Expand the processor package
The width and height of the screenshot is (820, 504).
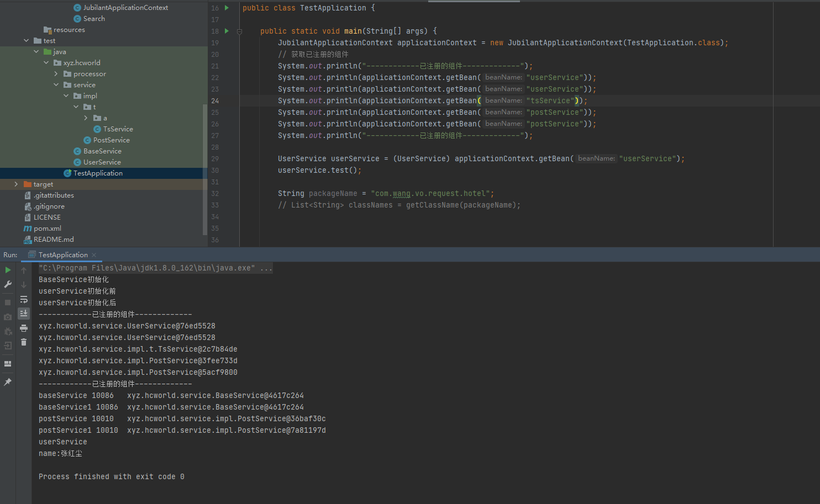[56, 74]
